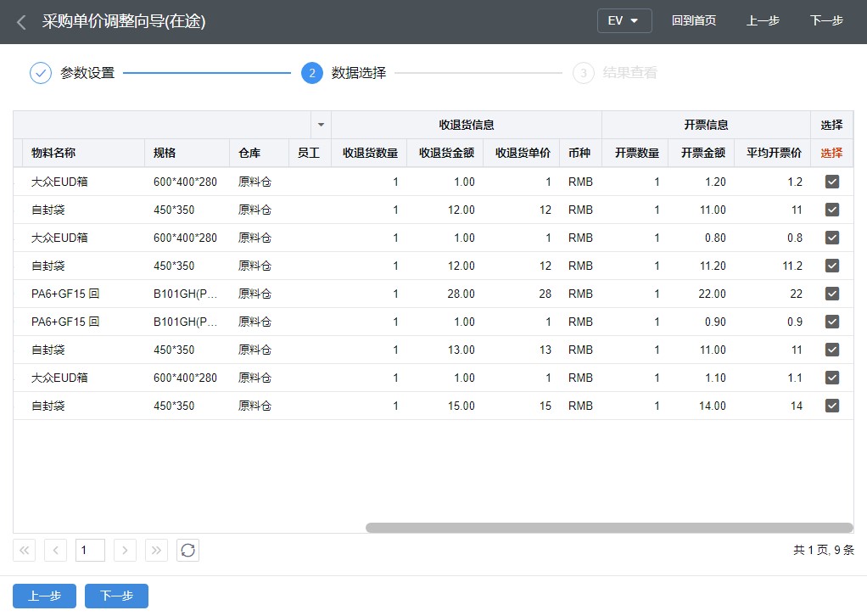Screen dimensions: 867x616
Task: Click the step 2 数据选择 circle
Action: pos(312,73)
